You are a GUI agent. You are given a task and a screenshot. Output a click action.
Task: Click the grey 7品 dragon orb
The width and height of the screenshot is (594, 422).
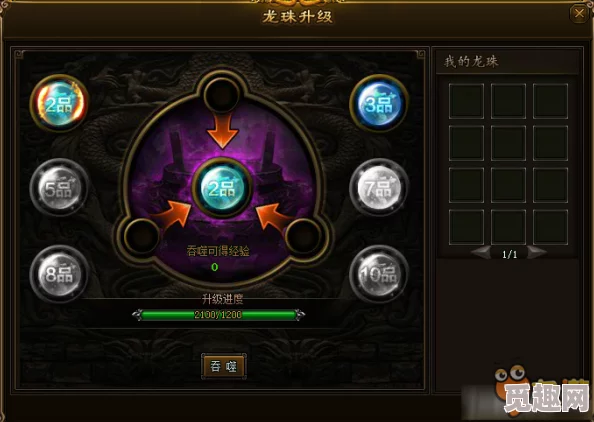tap(379, 188)
